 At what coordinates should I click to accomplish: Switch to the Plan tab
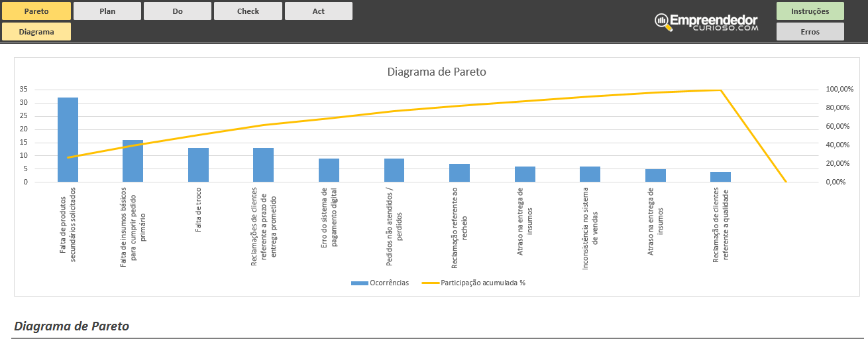(107, 11)
